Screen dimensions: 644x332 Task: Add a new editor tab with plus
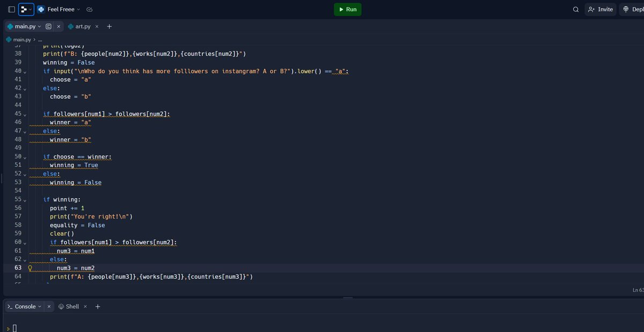click(109, 26)
